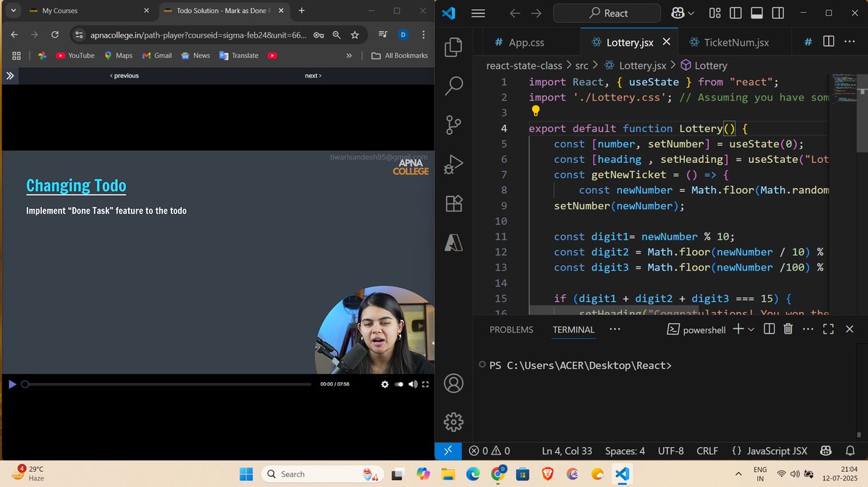Image resolution: width=868 pixels, height=487 pixels.
Task: Show hidden system tray icons chevron
Action: (738, 474)
